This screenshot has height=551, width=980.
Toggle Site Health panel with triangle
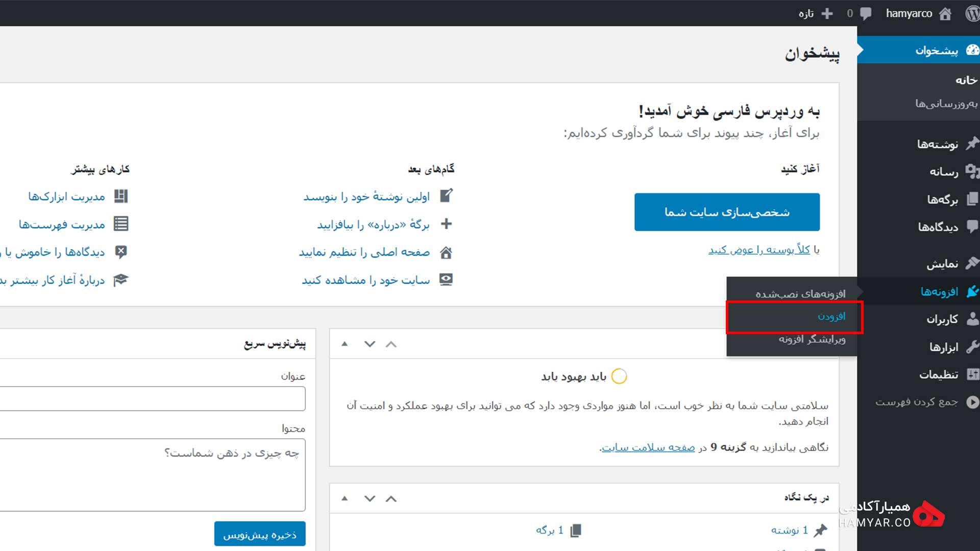click(345, 344)
